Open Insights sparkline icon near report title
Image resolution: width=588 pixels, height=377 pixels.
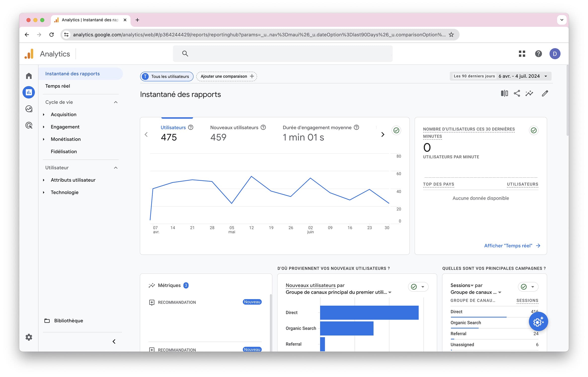pyautogui.click(x=529, y=93)
